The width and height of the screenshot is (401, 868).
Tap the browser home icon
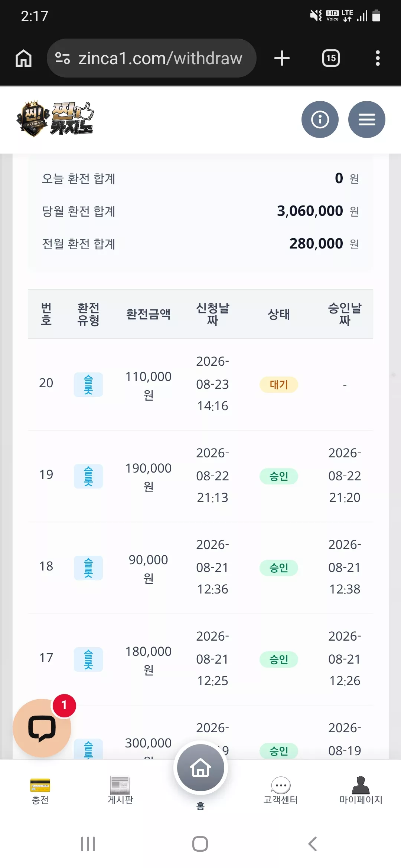click(23, 58)
